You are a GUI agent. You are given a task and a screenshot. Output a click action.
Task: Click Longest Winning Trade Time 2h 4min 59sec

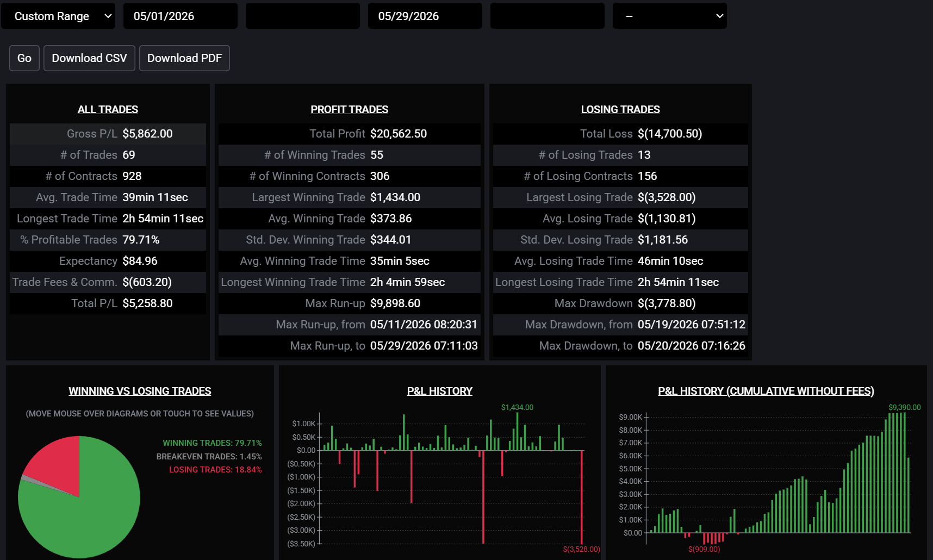[x=408, y=282]
